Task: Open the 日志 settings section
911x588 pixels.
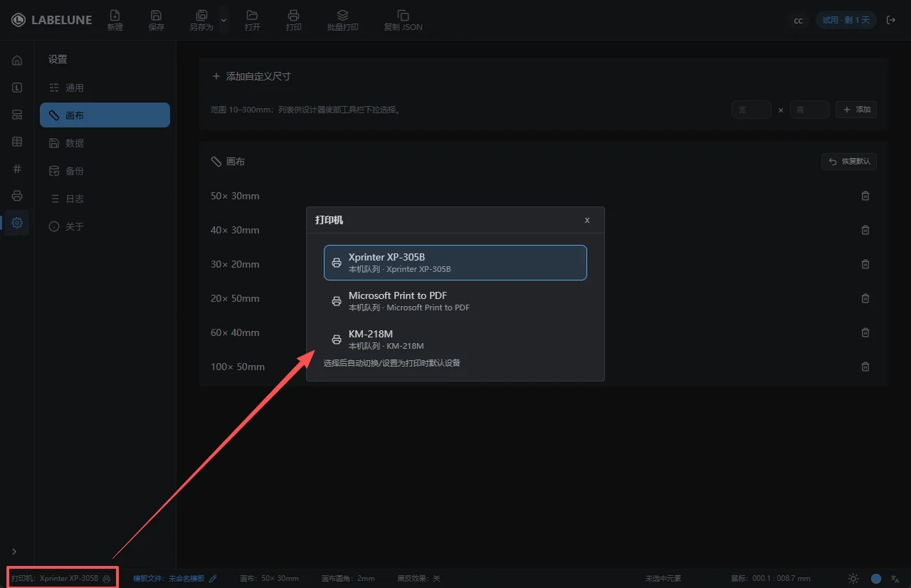Action: [105, 199]
